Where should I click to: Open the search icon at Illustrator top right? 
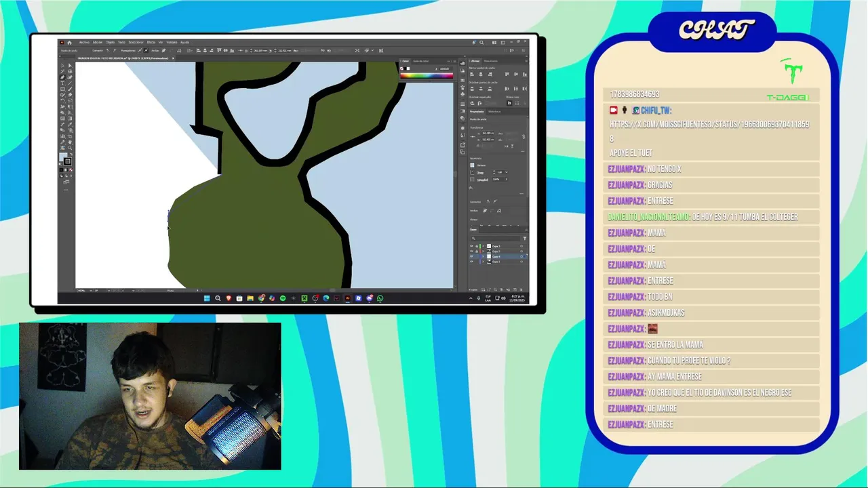[x=481, y=43]
